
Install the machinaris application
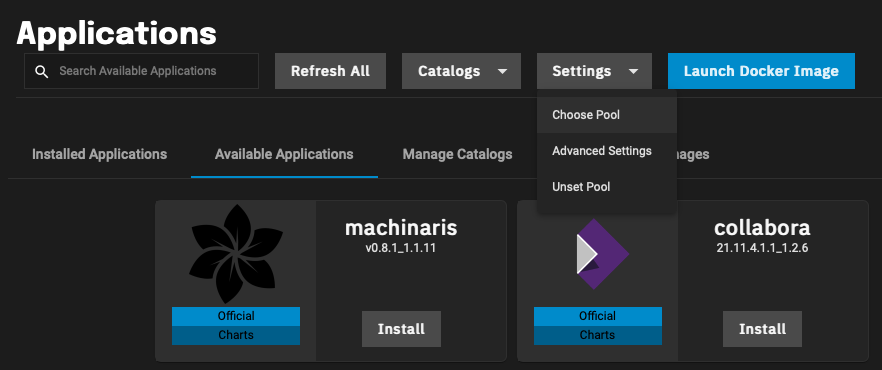click(x=401, y=329)
